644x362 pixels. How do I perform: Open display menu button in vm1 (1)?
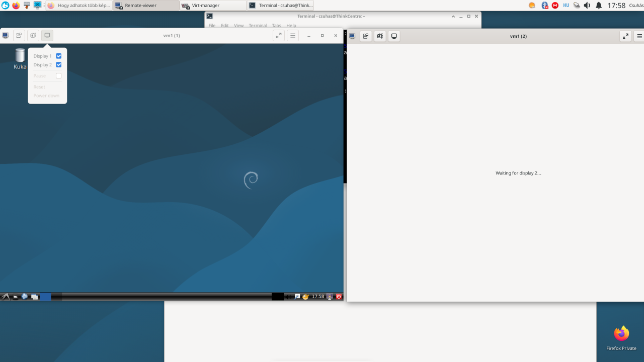click(47, 36)
